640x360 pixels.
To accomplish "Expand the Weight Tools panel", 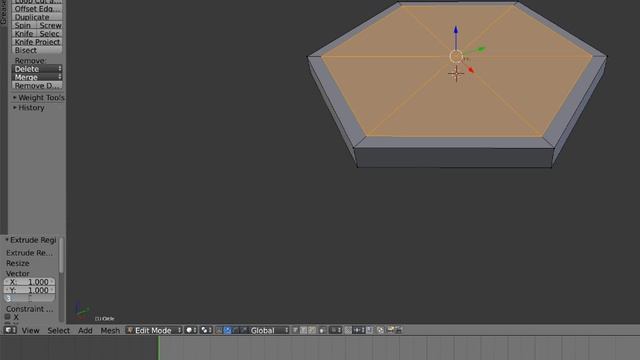I will pos(38,98).
